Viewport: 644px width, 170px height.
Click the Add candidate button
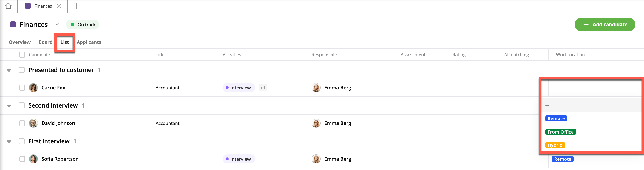(x=605, y=24)
